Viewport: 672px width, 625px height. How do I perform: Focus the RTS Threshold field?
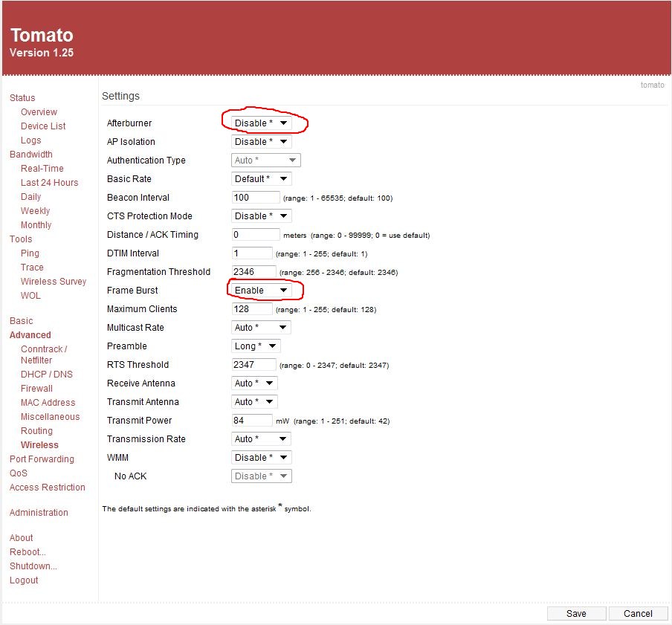(253, 365)
